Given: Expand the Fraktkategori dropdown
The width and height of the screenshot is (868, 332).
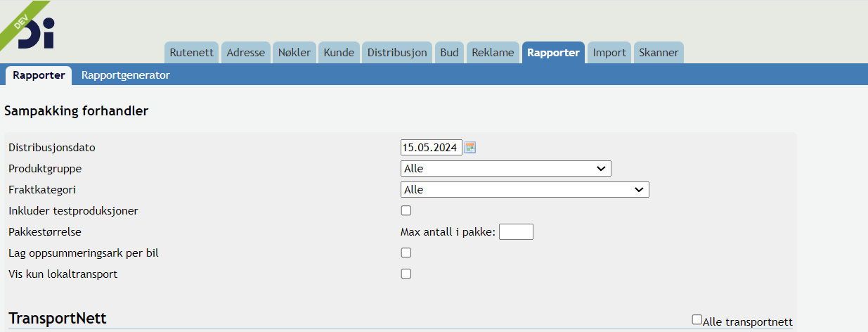Looking at the screenshot, I should (x=525, y=190).
